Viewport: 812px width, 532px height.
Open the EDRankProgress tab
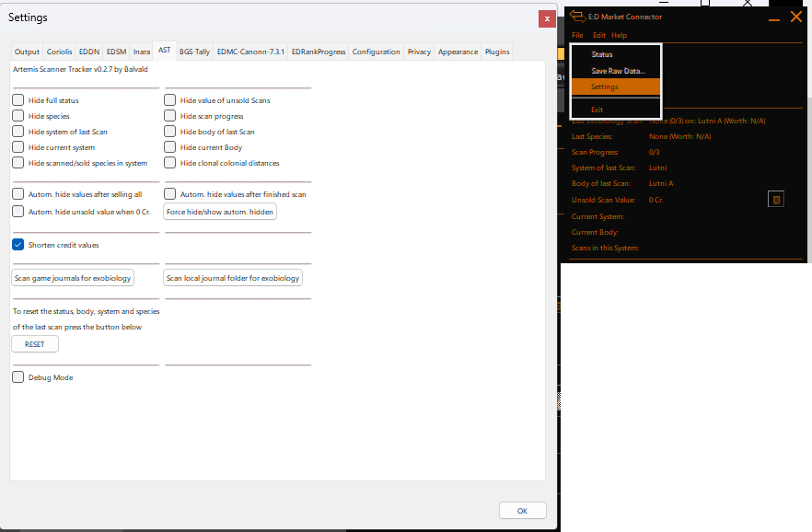(319, 52)
